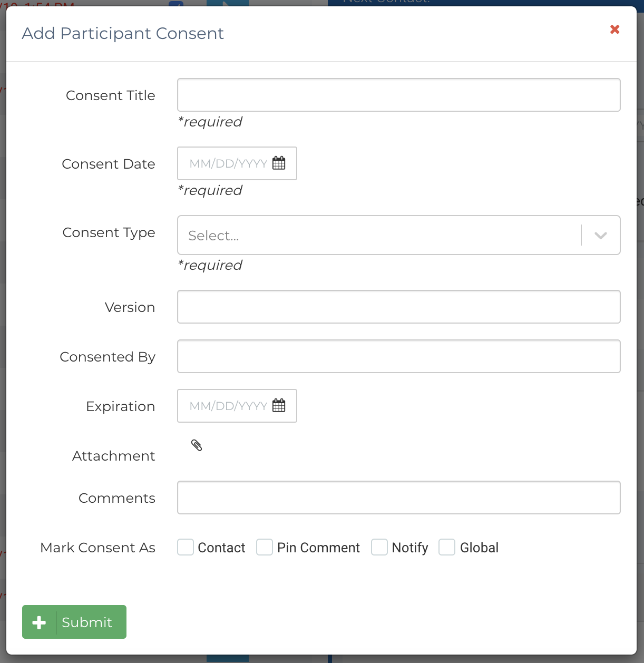The height and width of the screenshot is (663, 644).
Task: Open the Consent Type Select dropdown
Action: 379,235
